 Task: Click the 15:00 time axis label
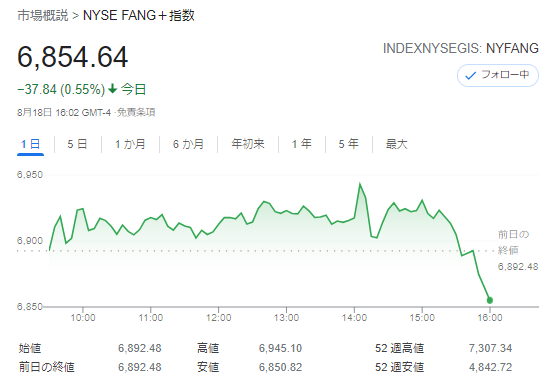[422, 317]
